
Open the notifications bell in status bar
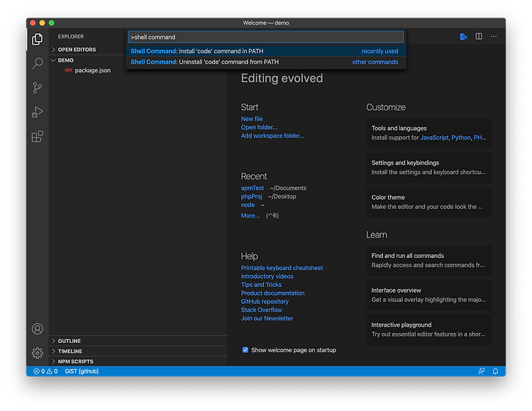click(x=495, y=371)
